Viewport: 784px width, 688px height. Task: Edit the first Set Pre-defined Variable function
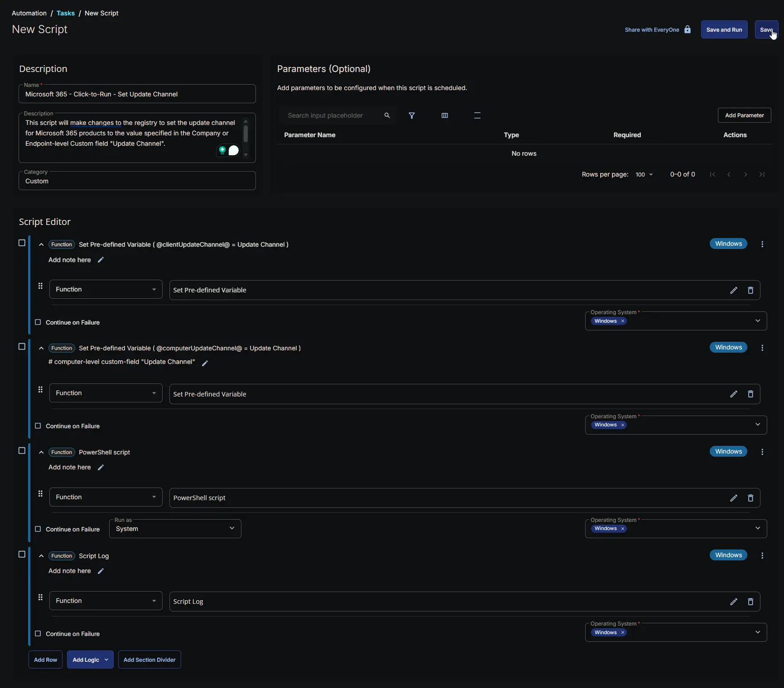pos(733,290)
